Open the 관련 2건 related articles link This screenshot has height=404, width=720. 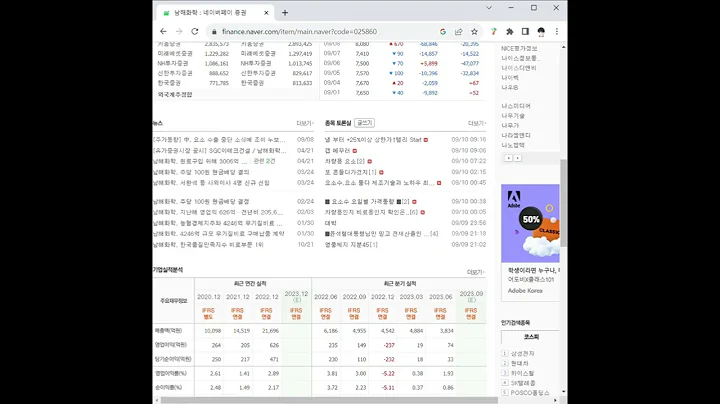[x=264, y=161]
